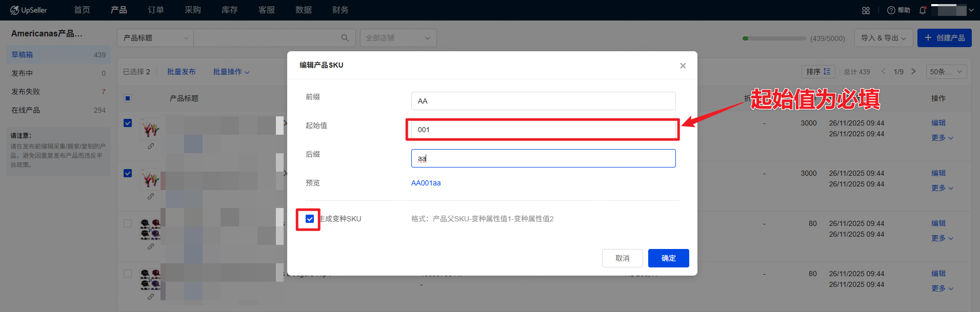This screenshot has height=312, width=980.
Task: Open the 产品标题 search type dropdown
Action: 155,38
